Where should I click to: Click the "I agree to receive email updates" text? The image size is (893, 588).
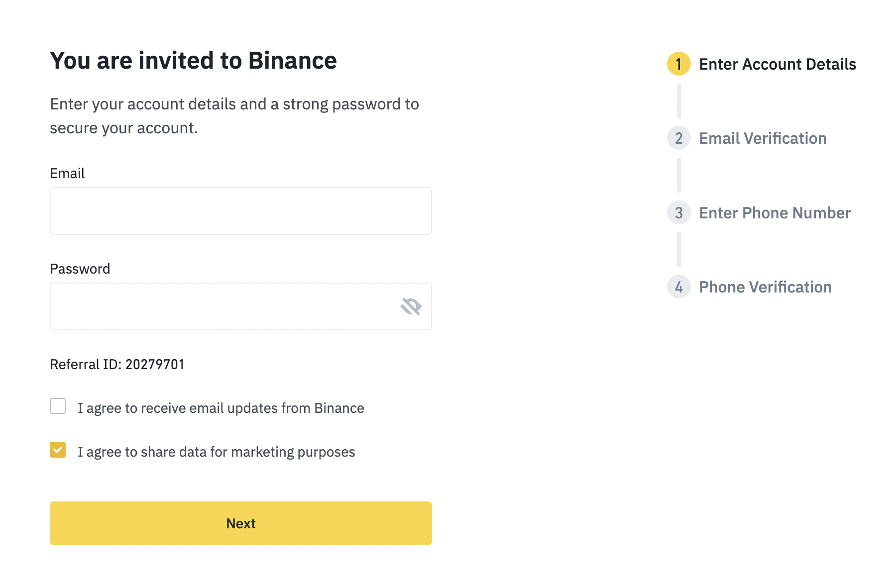(x=221, y=408)
